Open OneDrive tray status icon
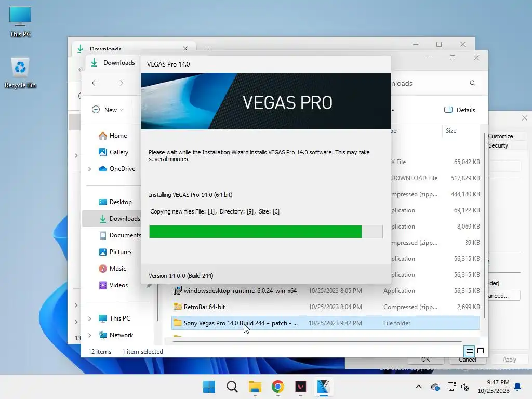 435,387
